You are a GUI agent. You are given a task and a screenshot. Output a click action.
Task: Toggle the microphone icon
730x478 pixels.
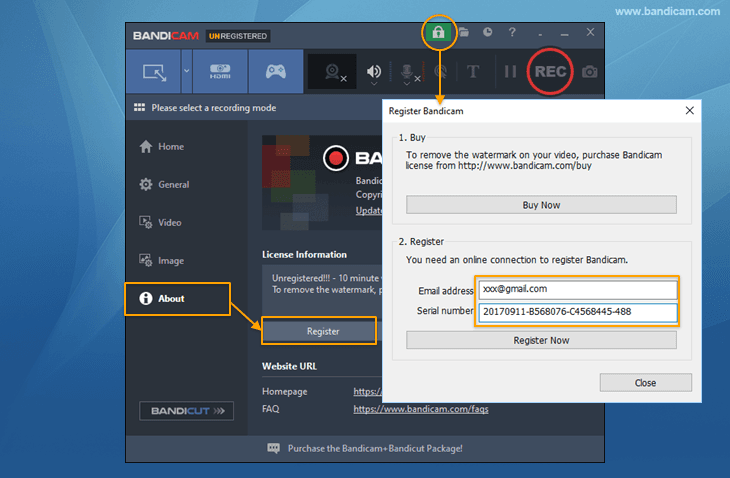[x=407, y=71]
